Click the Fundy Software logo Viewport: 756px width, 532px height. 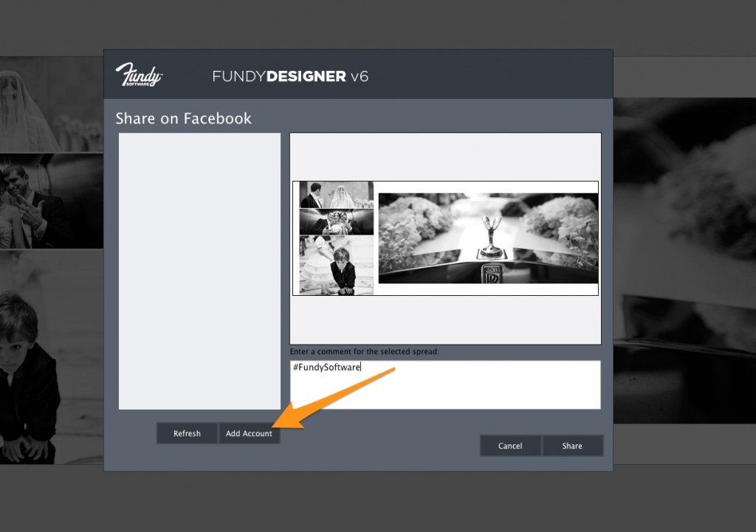140,75
